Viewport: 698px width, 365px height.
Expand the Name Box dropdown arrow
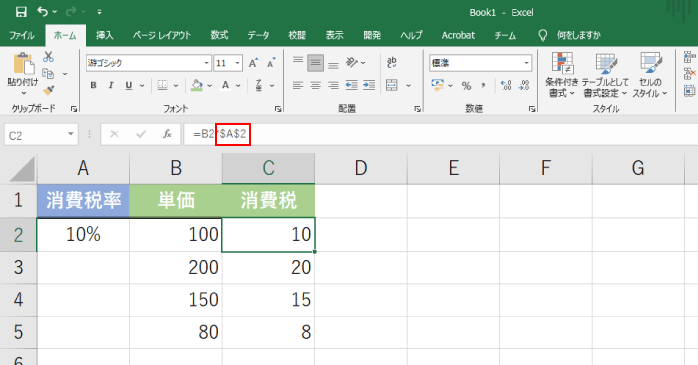point(71,134)
